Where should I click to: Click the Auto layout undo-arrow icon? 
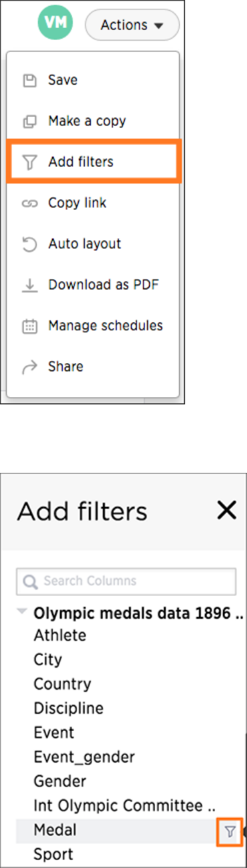click(30, 244)
